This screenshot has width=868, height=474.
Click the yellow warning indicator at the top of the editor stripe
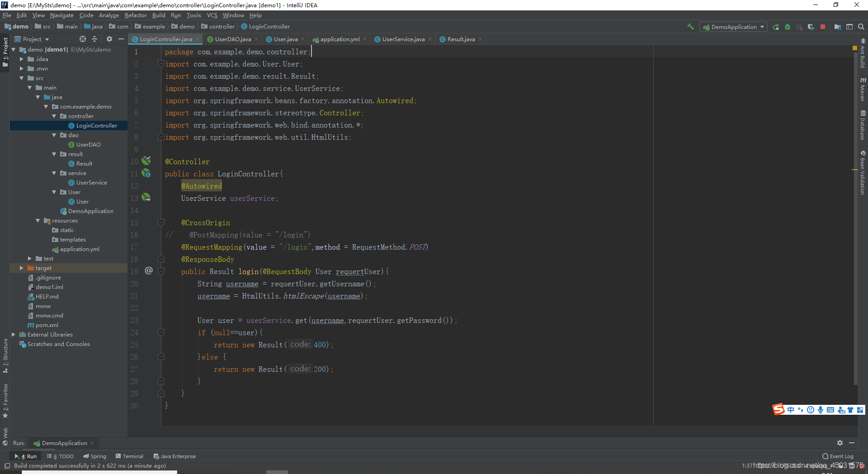coord(854,47)
